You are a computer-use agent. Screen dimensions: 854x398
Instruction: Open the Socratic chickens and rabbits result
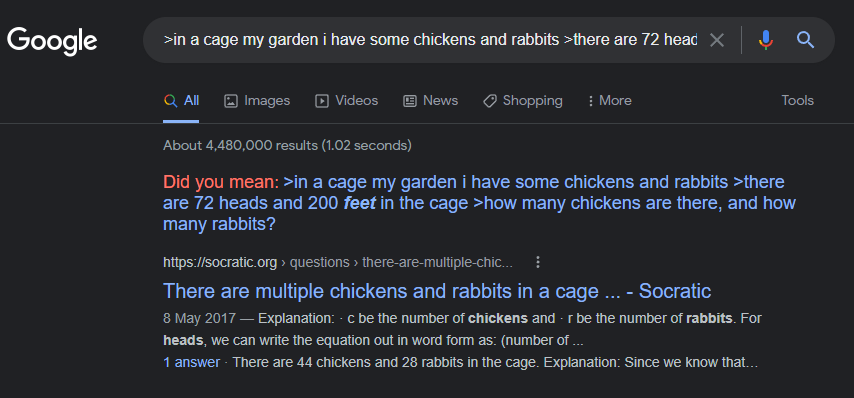(437, 291)
